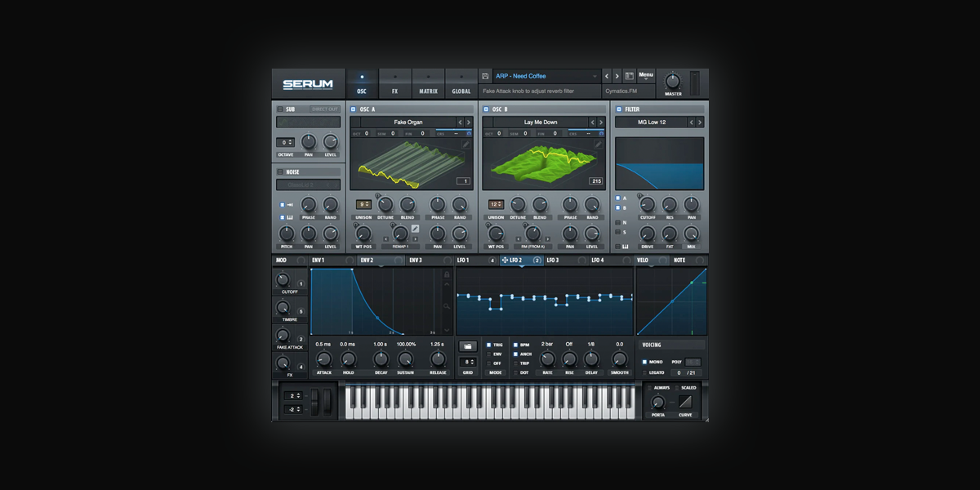Click the SUB octave stepper

pyautogui.click(x=285, y=143)
